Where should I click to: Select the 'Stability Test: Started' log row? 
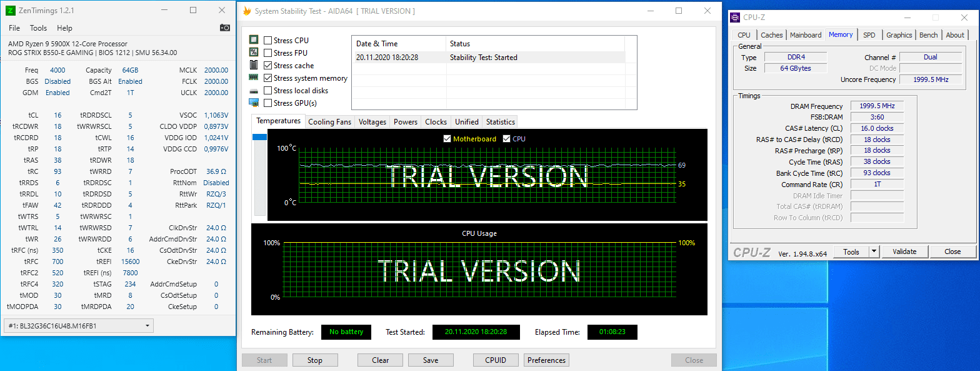[488, 58]
